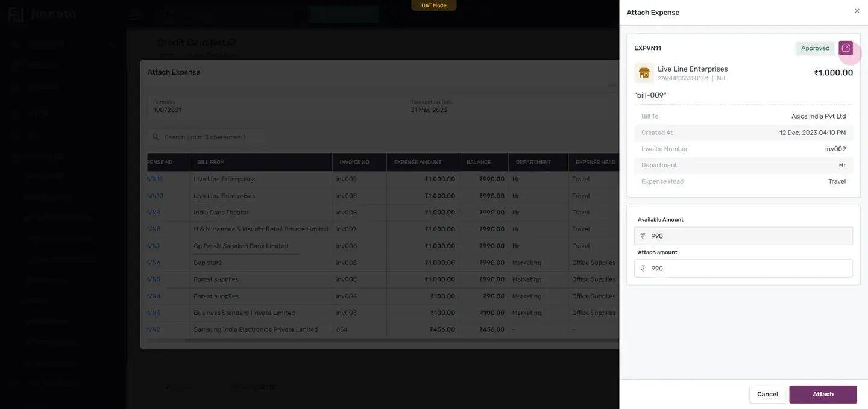Screen dimensions: 868x409
Task: Click the Approved status badge
Action: tap(815, 48)
